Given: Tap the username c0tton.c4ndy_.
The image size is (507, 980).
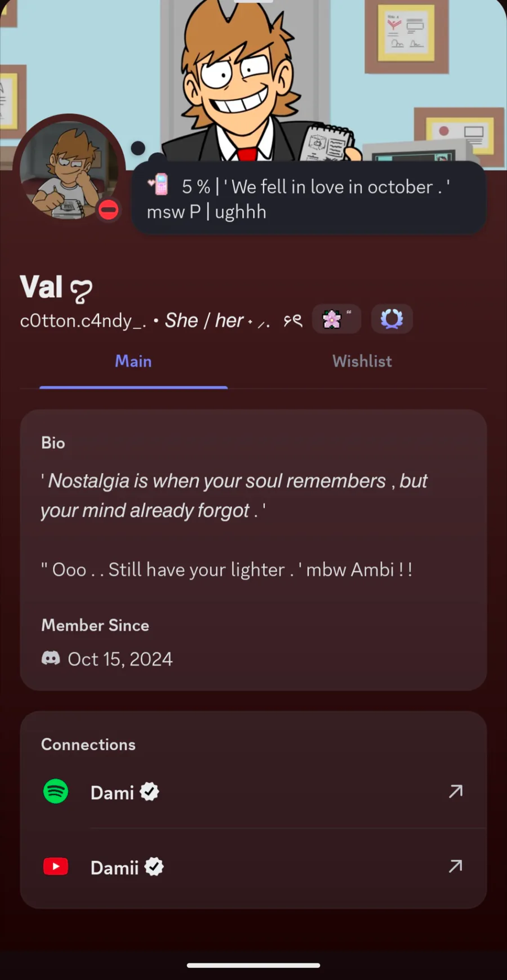Looking at the screenshot, I should [x=83, y=320].
